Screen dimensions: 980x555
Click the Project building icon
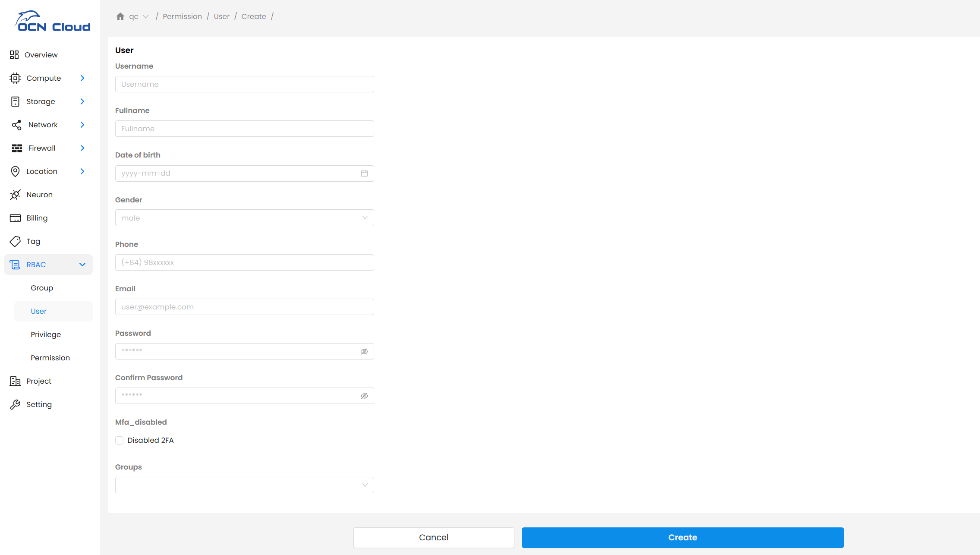pyautogui.click(x=15, y=381)
